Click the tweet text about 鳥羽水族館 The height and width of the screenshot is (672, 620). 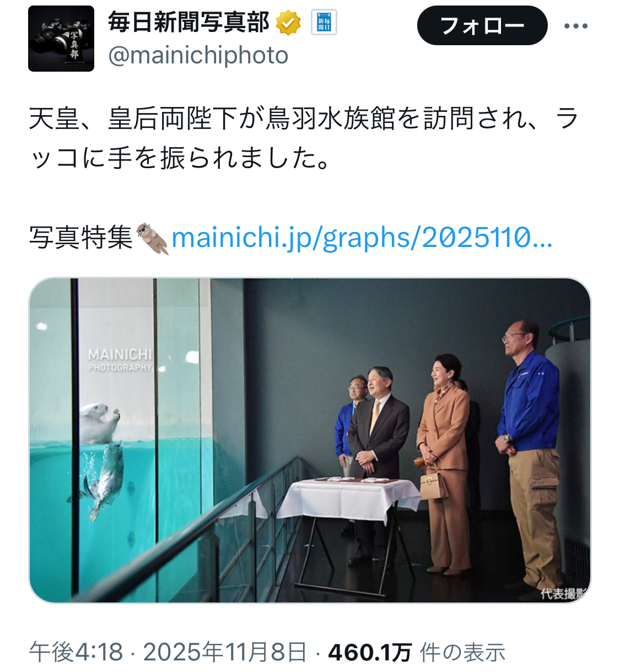pos(304,138)
